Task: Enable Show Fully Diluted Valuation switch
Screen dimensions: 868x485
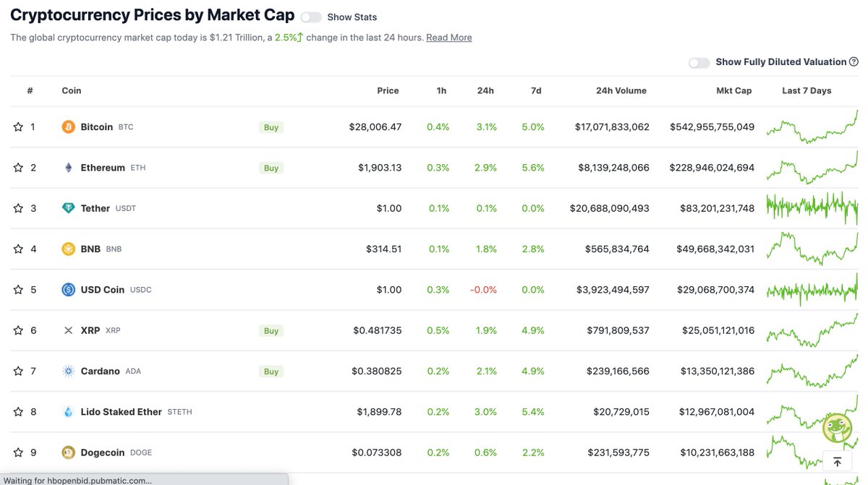Action: point(699,63)
